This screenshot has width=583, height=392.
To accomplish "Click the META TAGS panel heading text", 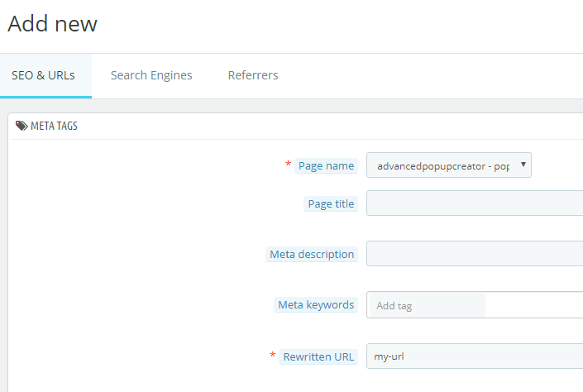I will tap(54, 126).
